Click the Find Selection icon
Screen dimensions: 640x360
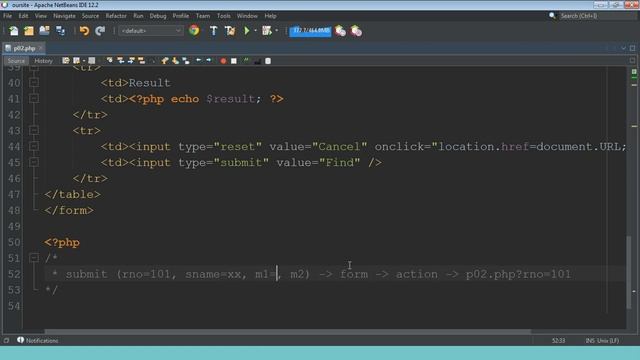coord(110,61)
